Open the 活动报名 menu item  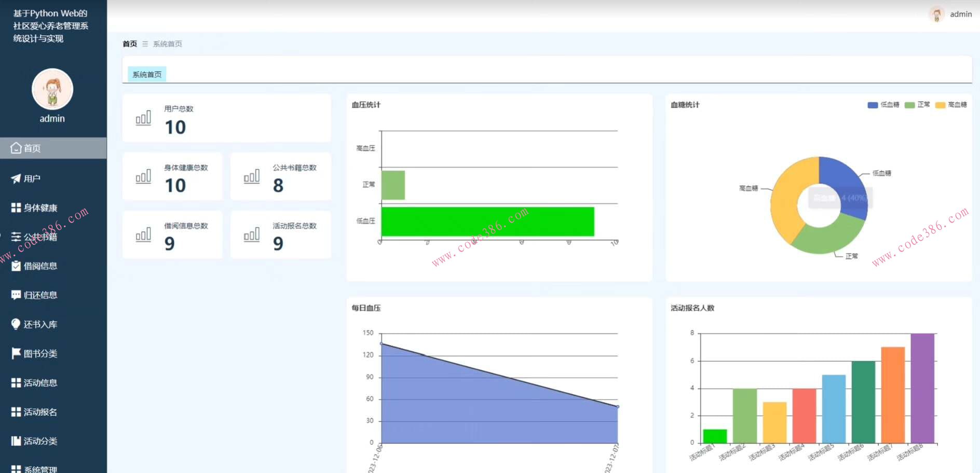click(x=40, y=412)
